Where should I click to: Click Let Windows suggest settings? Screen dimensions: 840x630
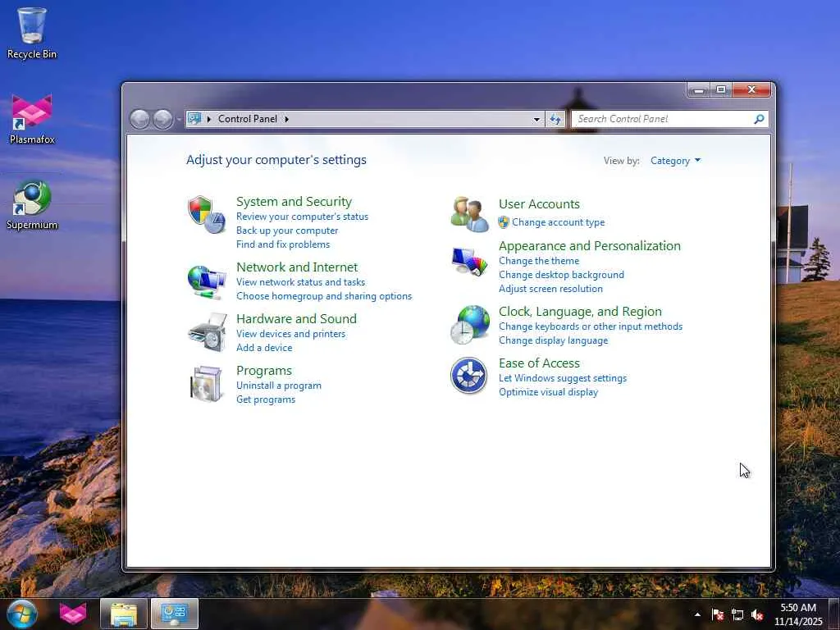coord(563,378)
